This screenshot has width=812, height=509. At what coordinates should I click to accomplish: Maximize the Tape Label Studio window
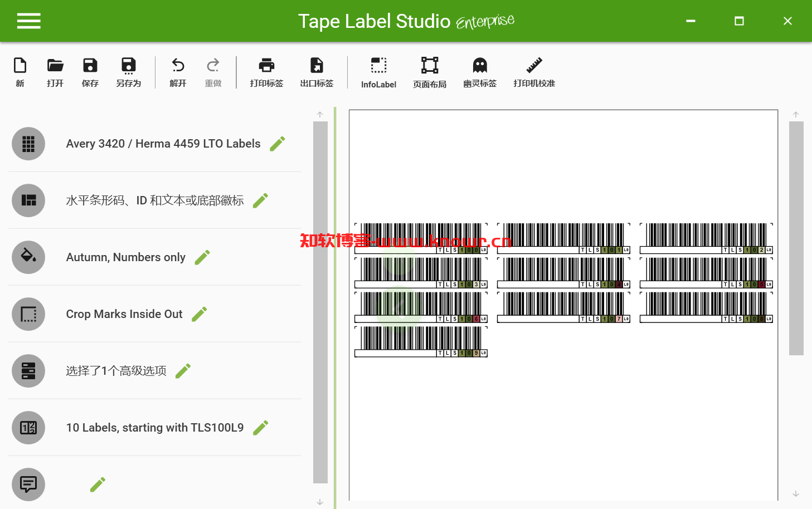click(x=739, y=21)
